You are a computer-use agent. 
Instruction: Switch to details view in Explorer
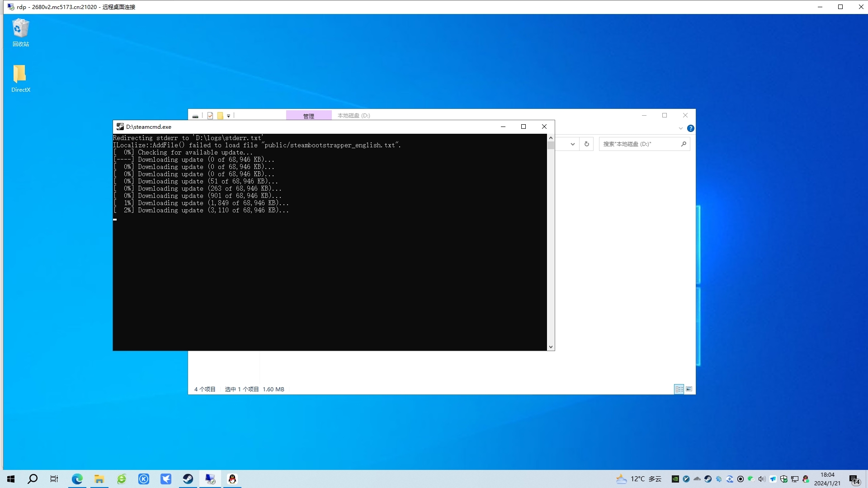pos(679,389)
